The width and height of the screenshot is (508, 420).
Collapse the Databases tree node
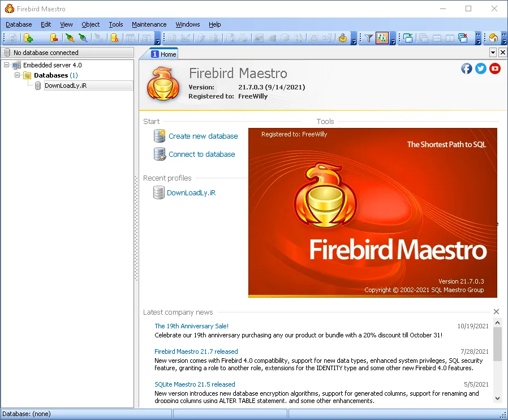17,75
